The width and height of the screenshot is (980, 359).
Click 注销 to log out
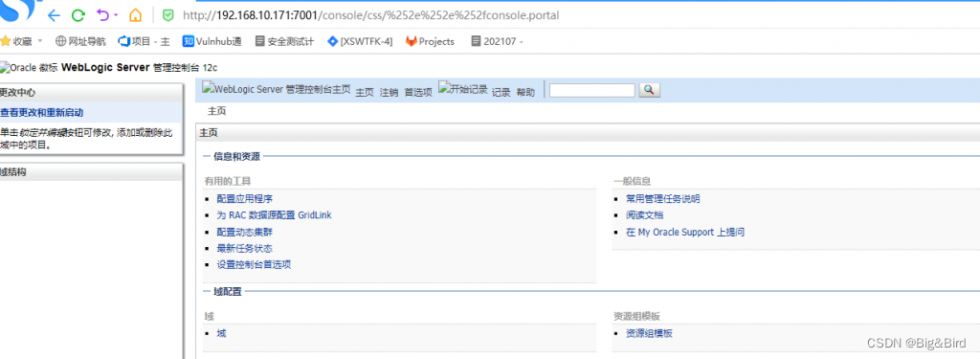click(389, 92)
